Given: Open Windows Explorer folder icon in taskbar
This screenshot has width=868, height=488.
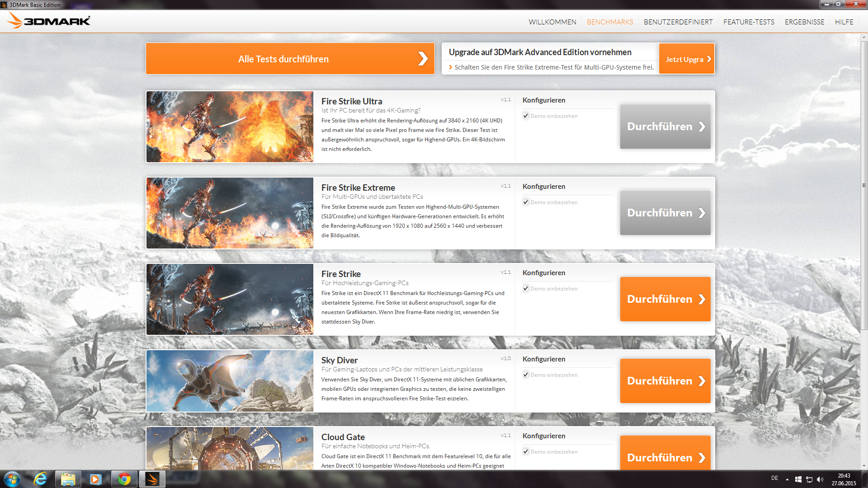Looking at the screenshot, I should pos(68,479).
